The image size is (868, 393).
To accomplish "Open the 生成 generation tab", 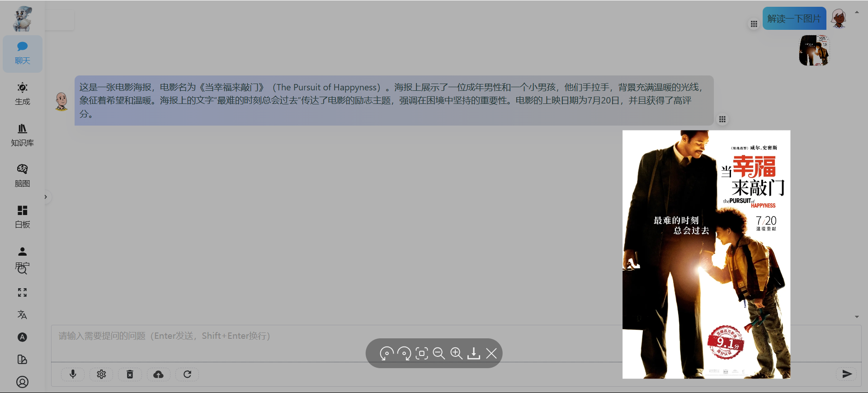I will pos(23,94).
